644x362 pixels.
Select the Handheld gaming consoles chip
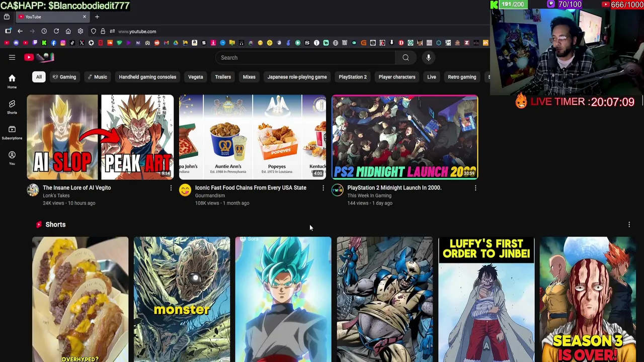pos(147,77)
